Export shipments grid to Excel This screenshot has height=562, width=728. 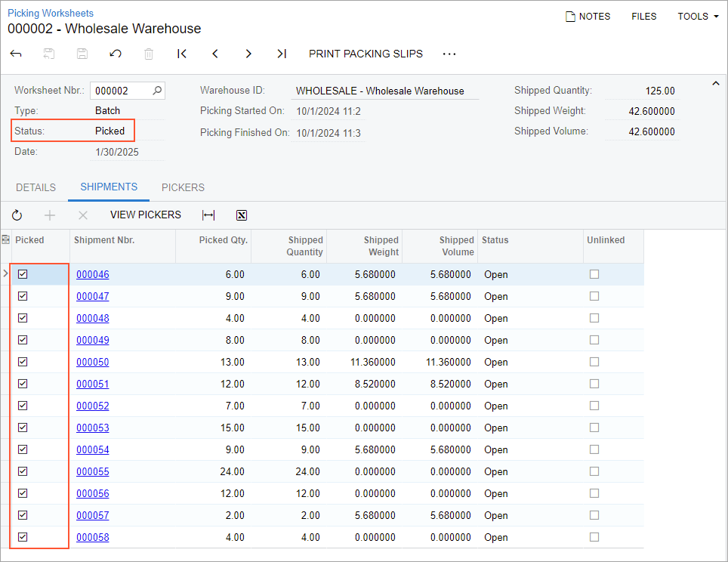[242, 215]
